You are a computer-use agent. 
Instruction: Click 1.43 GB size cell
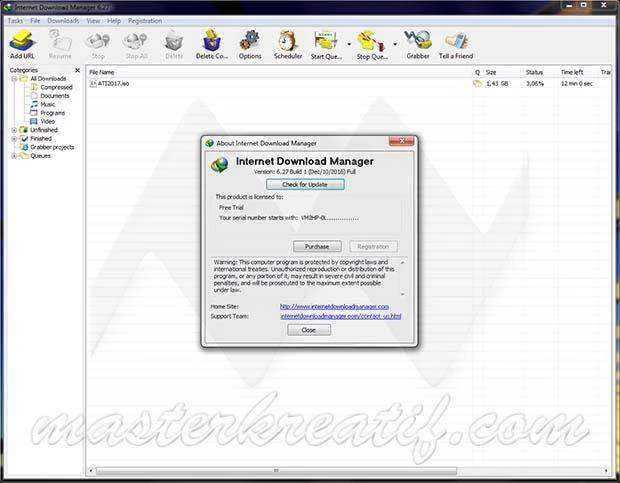pos(497,84)
